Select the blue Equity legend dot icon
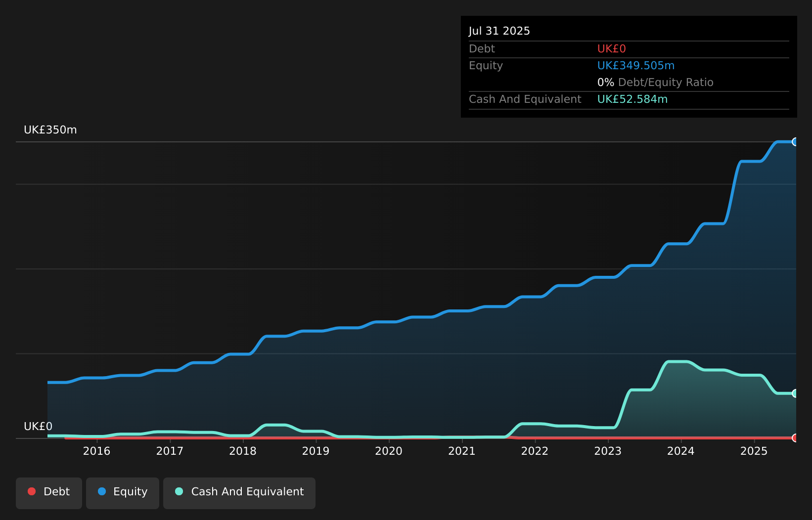The width and height of the screenshot is (812, 520). click(101, 491)
